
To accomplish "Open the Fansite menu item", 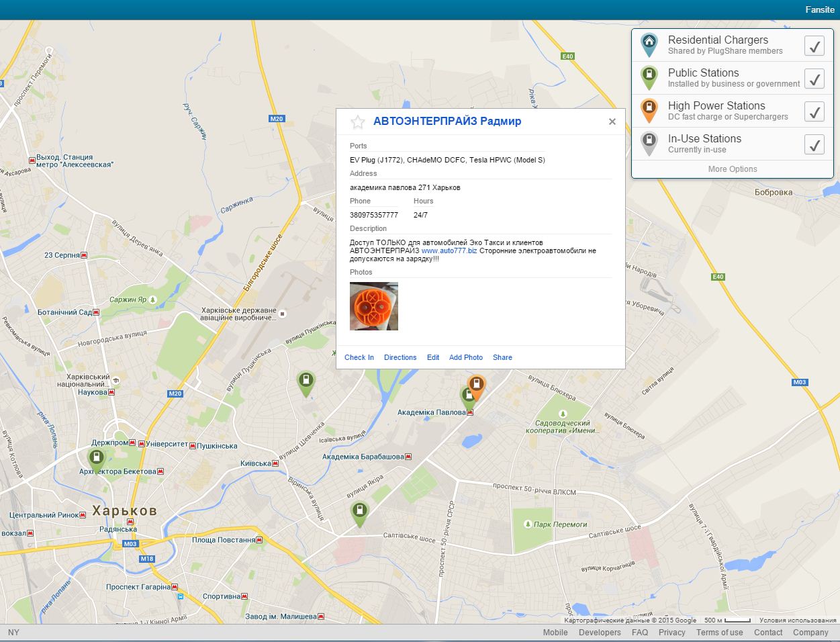I will (x=819, y=9).
